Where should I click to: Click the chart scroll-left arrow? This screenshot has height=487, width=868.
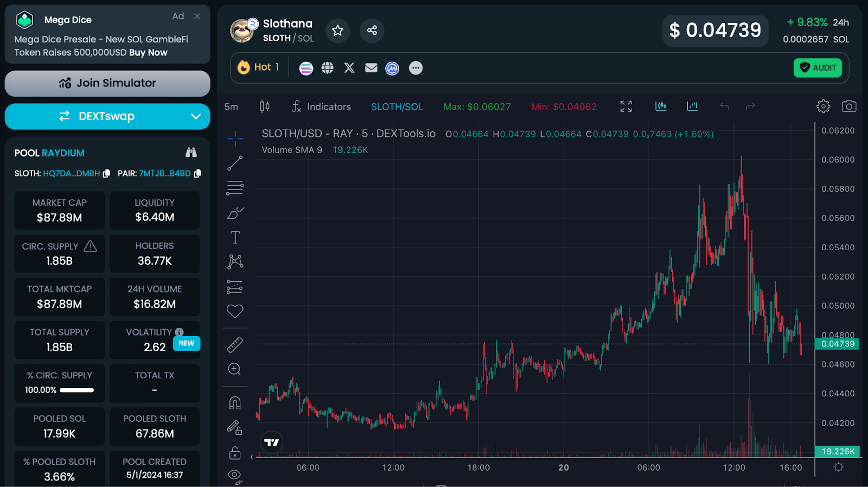click(x=252, y=457)
